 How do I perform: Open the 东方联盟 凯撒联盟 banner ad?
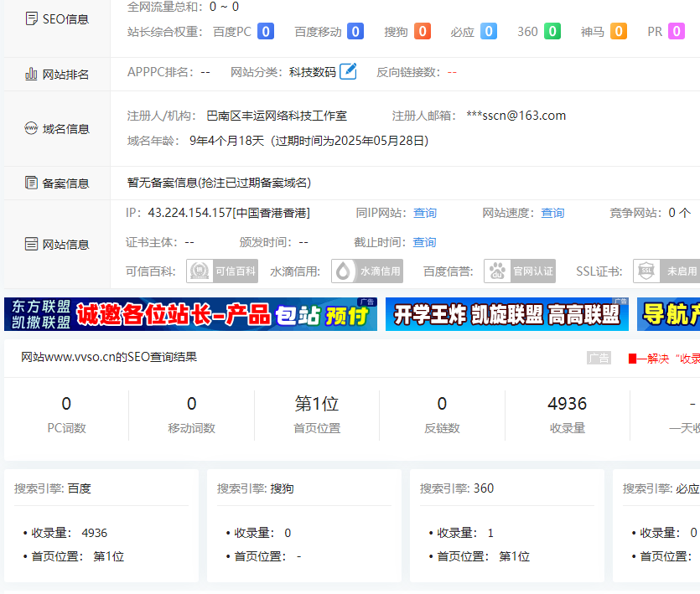click(190, 314)
